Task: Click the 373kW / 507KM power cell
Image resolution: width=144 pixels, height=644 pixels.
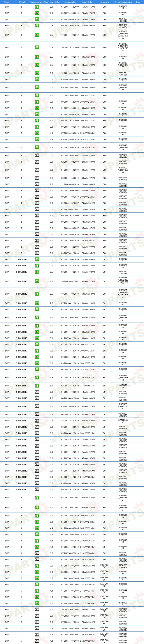Action: (87, 386)
